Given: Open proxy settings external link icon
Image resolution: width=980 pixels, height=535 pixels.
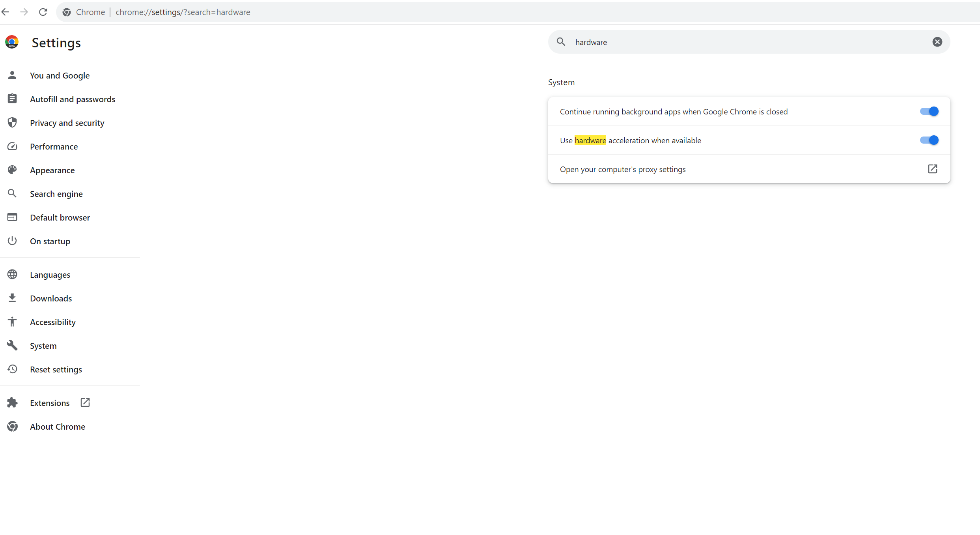Looking at the screenshot, I should (932, 169).
